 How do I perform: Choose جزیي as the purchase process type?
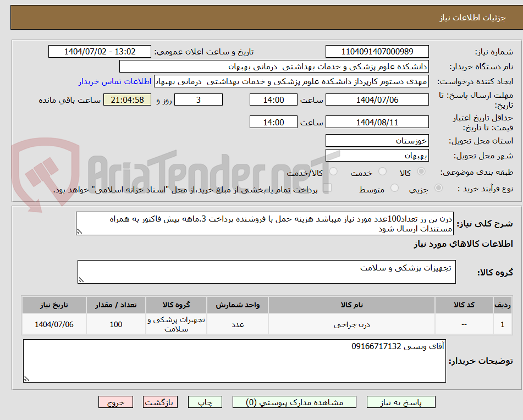438,187
